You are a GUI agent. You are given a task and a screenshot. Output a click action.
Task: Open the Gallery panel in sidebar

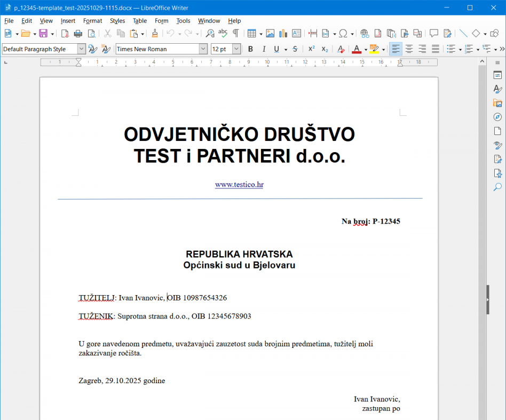pyautogui.click(x=497, y=103)
